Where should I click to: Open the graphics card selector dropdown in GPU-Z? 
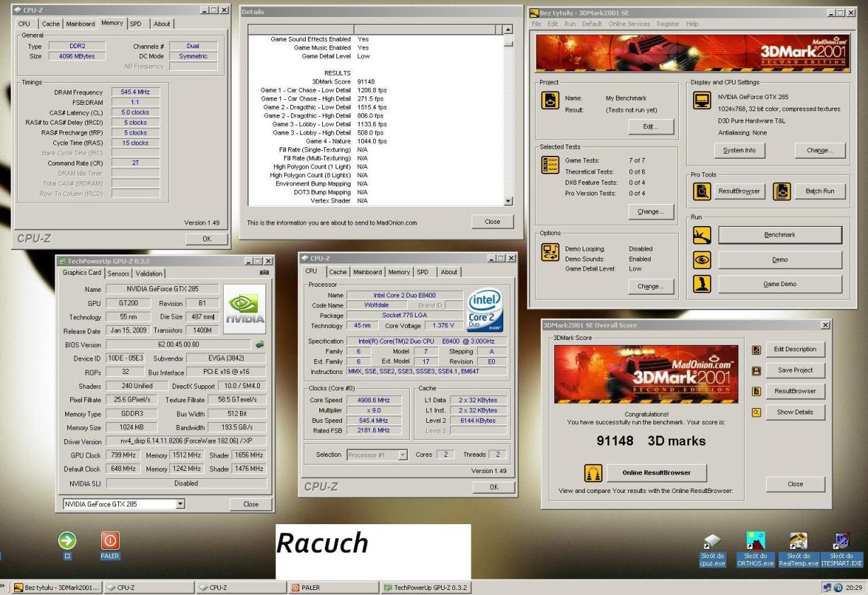click(180, 504)
